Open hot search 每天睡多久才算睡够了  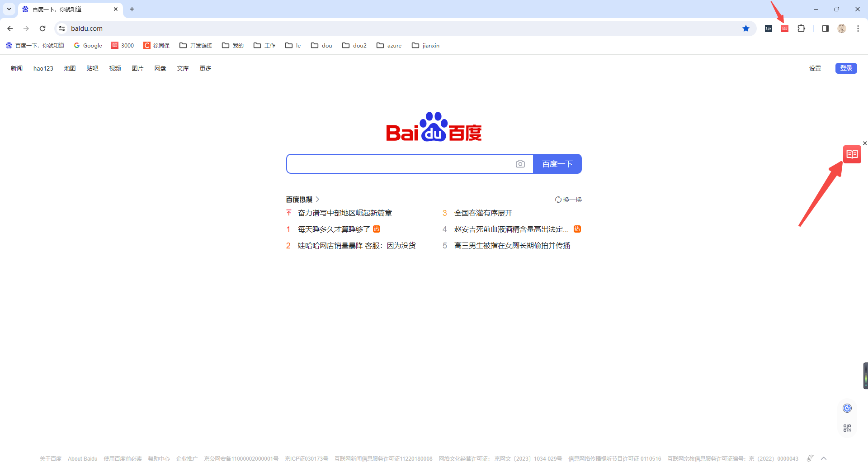[334, 229]
